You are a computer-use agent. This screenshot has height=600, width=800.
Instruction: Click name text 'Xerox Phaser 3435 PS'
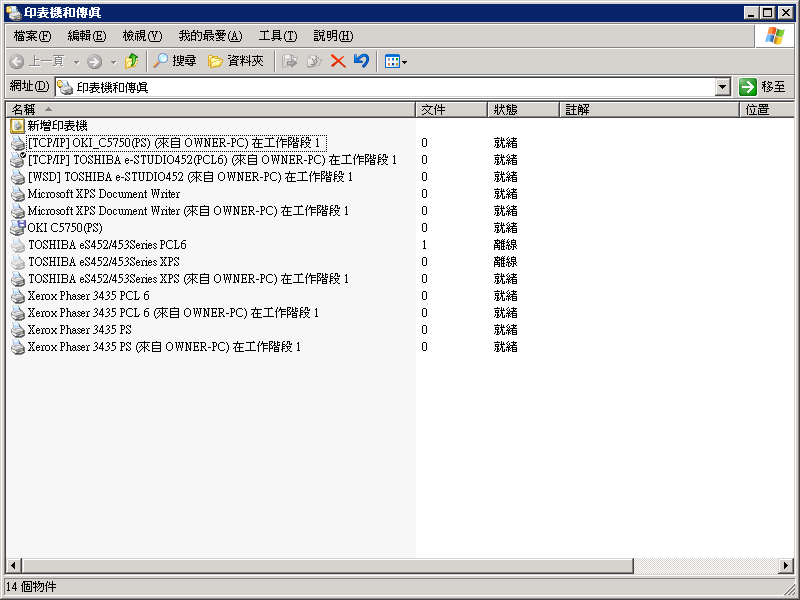pyautogui.click(x=80, y=330)
